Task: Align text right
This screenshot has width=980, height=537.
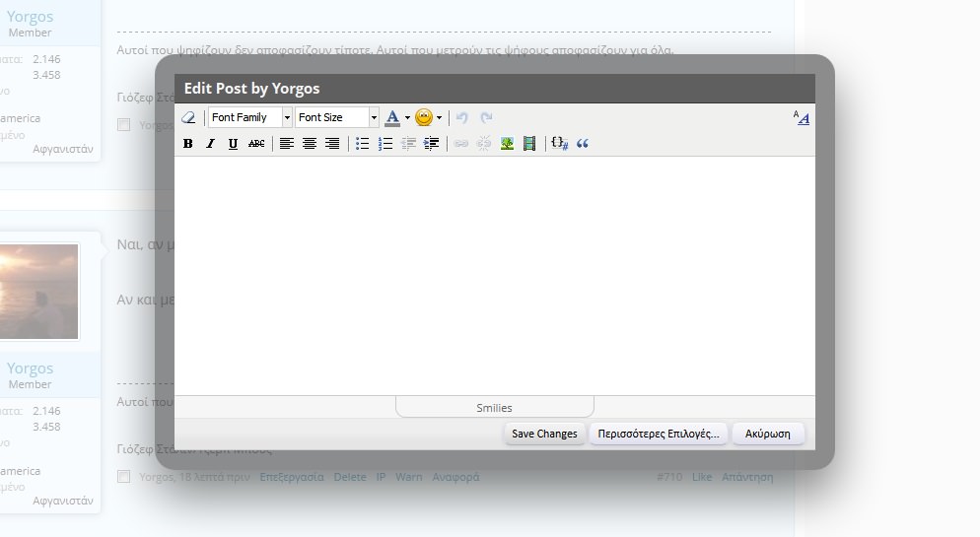Action: 332,144
